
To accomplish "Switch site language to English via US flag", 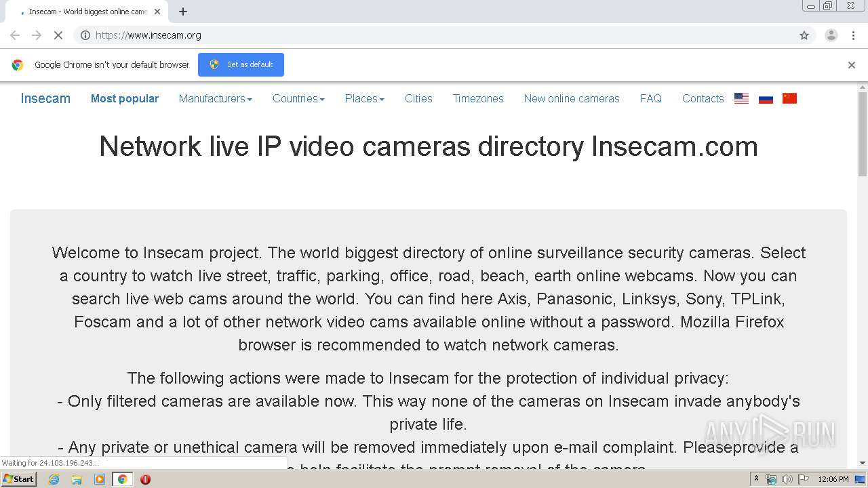I will 742,98.
